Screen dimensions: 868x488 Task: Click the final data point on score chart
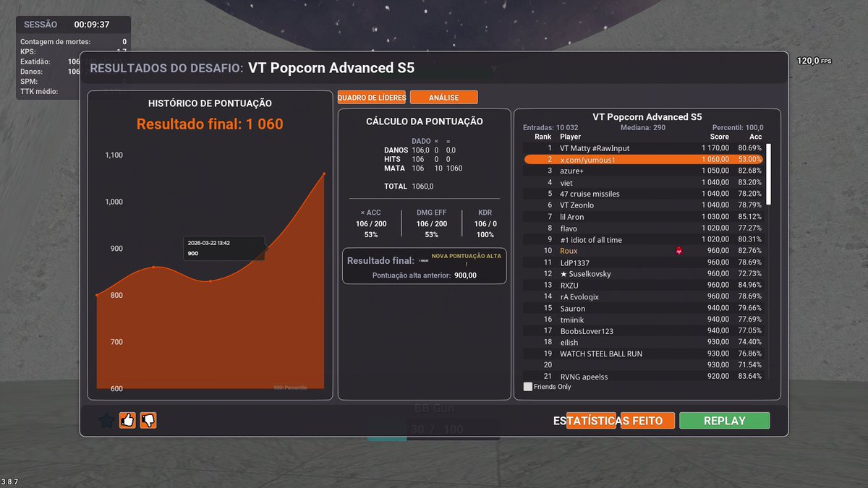click(x=323, y=174)
